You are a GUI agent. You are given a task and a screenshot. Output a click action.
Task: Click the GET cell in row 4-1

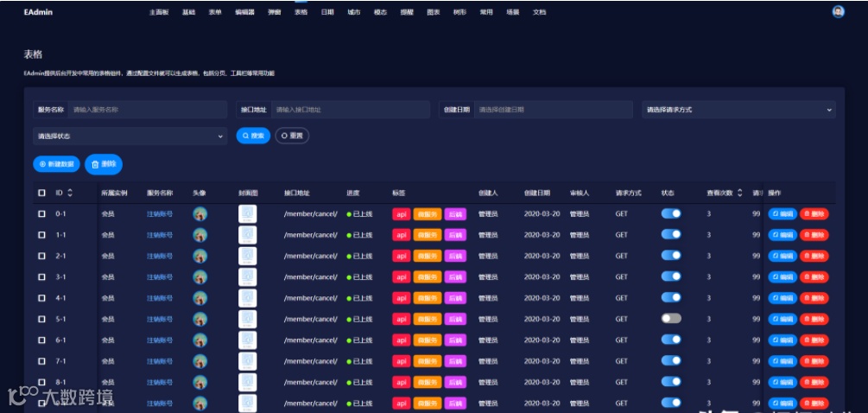pyautogui.click(x=622, y=298)
